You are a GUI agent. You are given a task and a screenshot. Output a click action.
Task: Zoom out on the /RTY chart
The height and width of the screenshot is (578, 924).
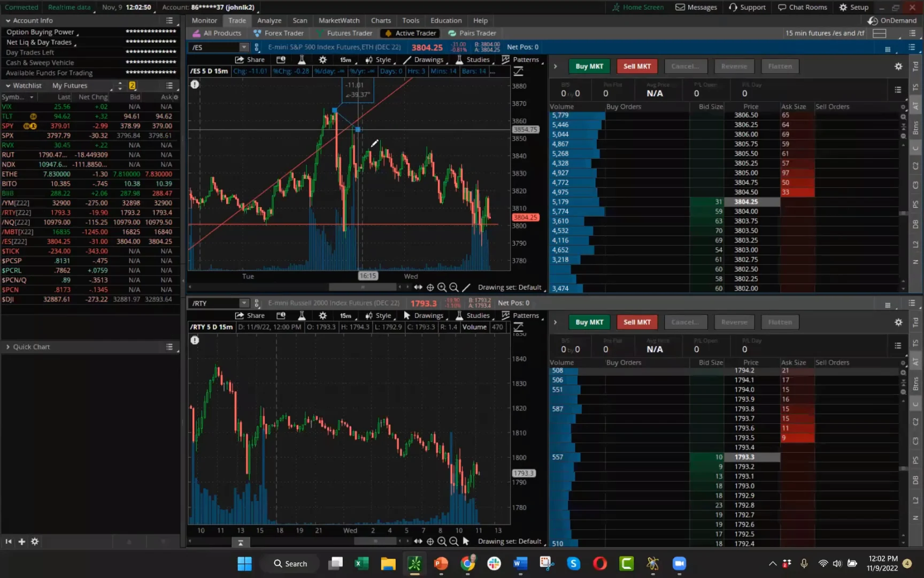[x=453, y=541]
